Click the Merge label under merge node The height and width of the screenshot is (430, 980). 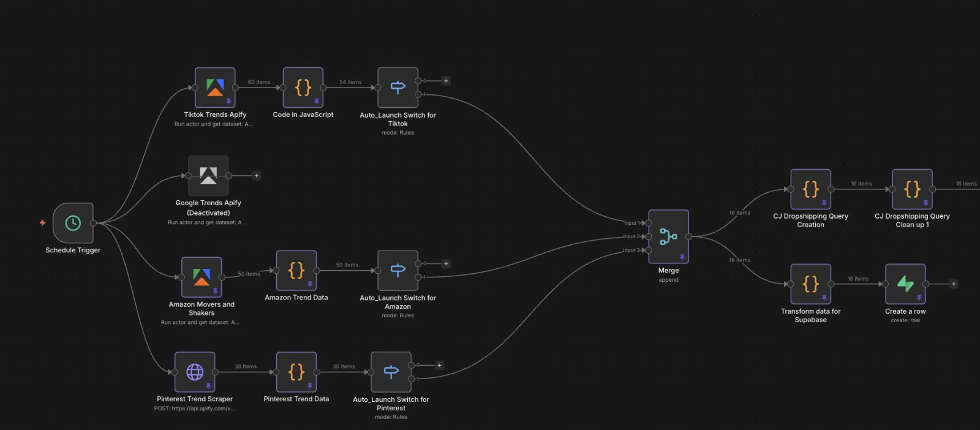coord(669,270)
